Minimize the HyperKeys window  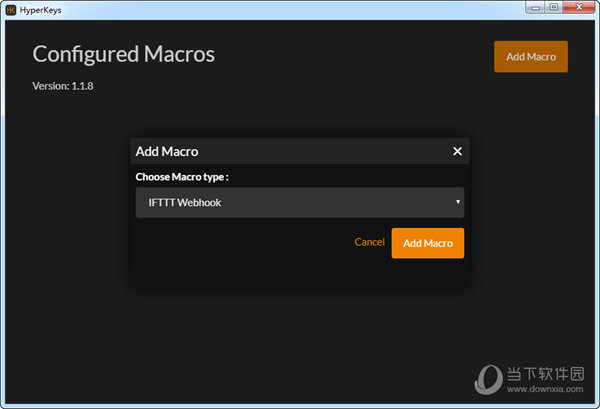[x=535, y=7]
